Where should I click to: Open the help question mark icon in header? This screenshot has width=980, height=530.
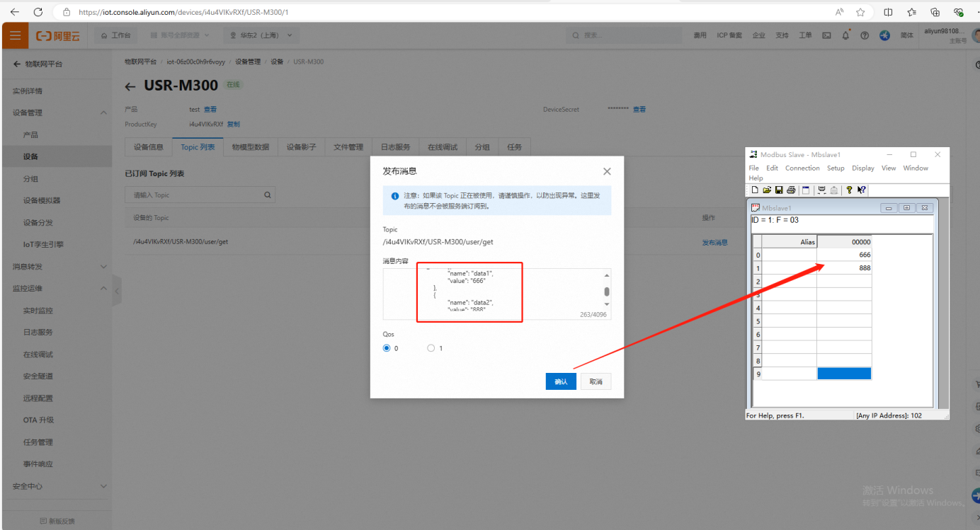pyautogui.click(x=865, y=35)
